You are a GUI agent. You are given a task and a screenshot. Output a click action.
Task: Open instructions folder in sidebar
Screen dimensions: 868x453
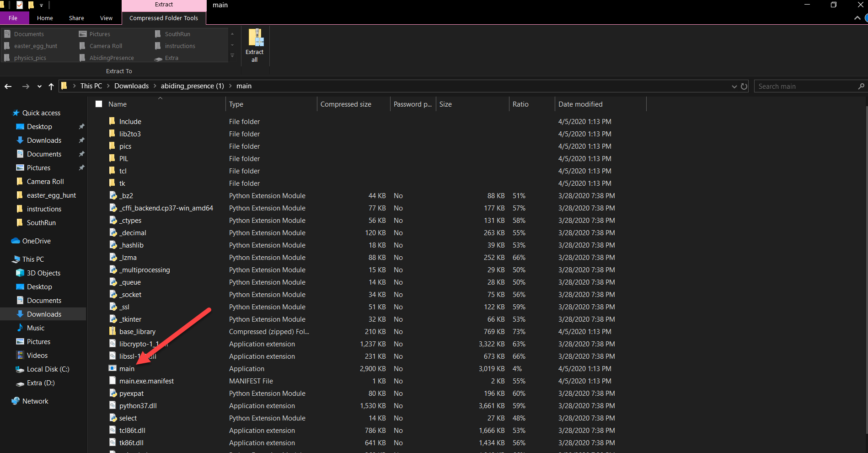44,209
